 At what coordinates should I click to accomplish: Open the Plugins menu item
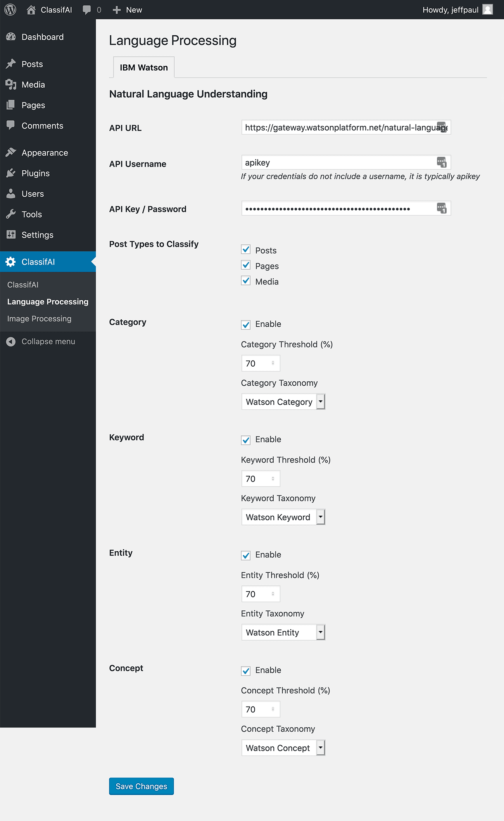coord(48,173)
